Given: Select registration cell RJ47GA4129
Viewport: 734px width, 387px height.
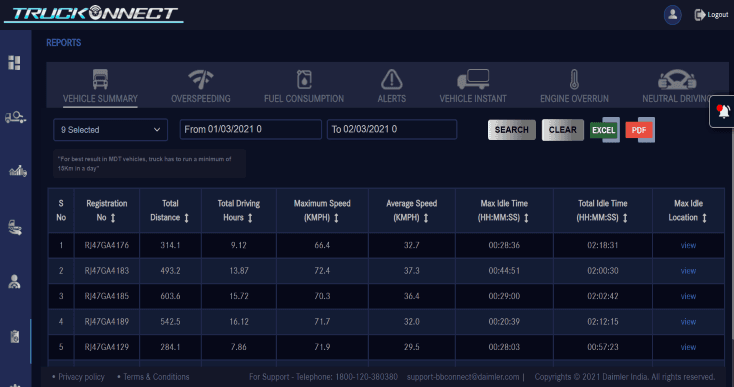Looking at the screenshot, I should coord(107,347).
